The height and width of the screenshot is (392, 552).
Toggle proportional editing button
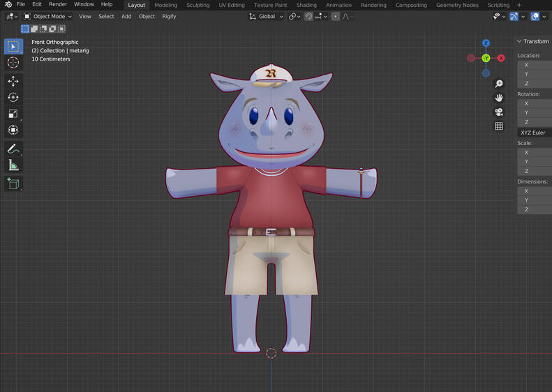pos(336,17)
